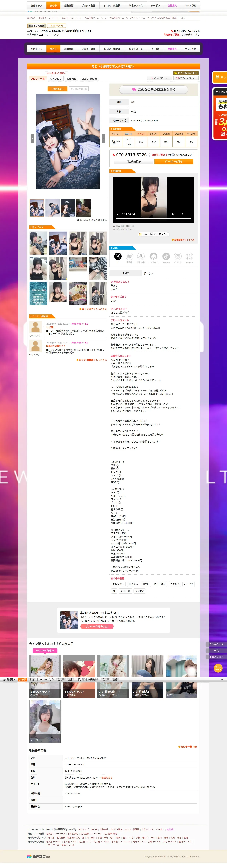Select the fourth profile photo thumbnail
227x868 pixels.
83,208
